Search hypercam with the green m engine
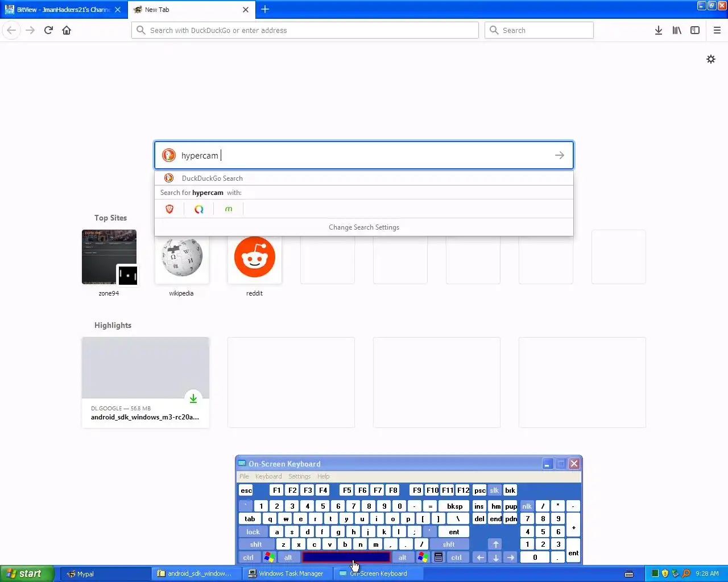Screen dimensions: 728x582 click(x=229, y=209)
